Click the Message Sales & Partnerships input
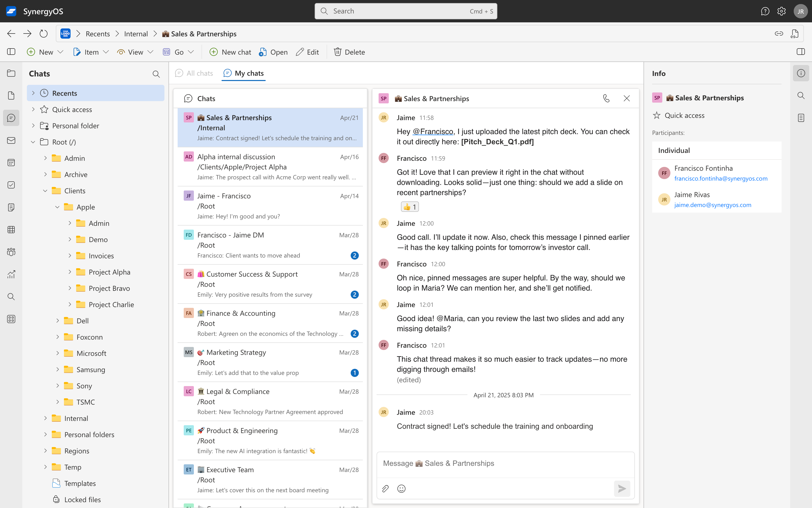 click(505, 463)
